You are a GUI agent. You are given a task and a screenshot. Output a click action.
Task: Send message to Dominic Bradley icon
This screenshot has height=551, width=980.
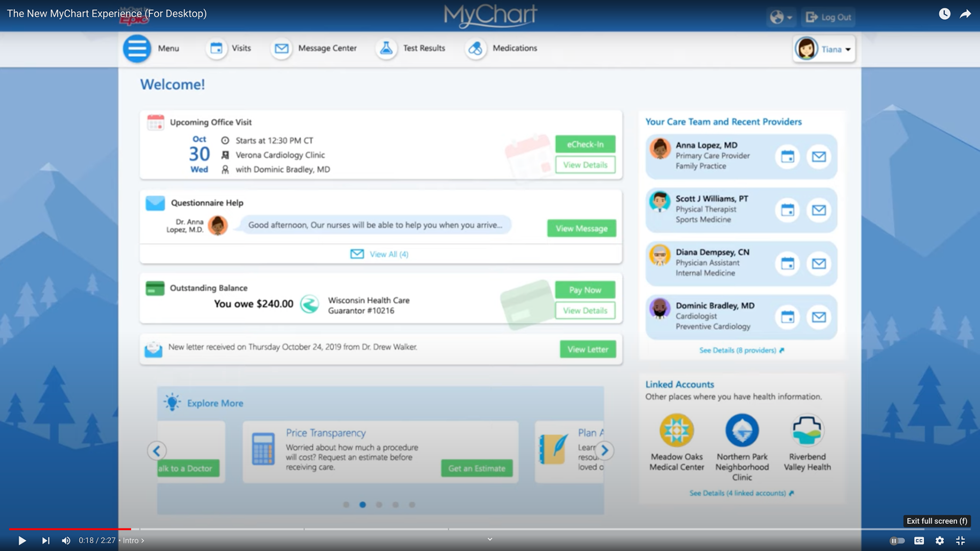(x=819, y=317)
